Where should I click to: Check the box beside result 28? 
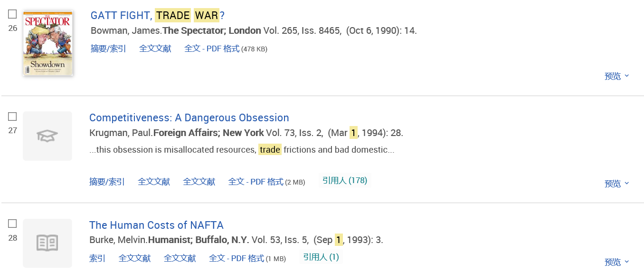click(12, 224)
